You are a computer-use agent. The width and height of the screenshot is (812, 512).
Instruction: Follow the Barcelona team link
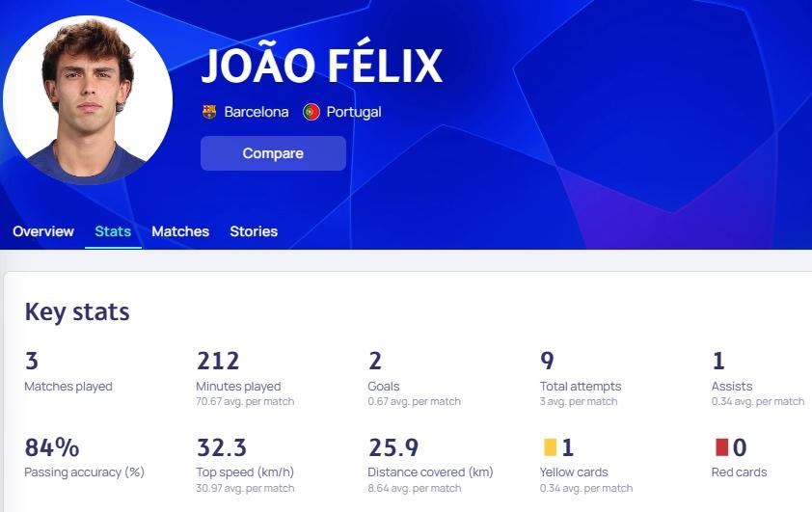coord(257,112)
